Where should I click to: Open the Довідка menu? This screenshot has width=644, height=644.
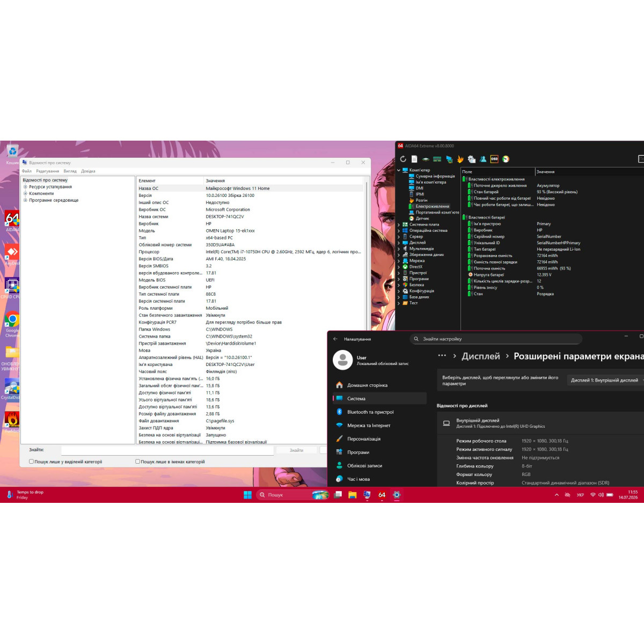coord(88,171)
